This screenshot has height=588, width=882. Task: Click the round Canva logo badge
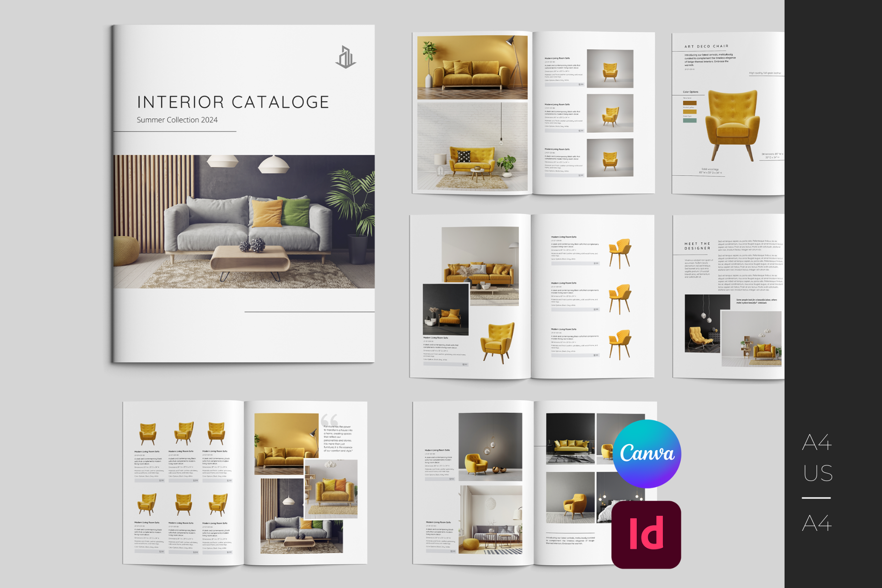click(646, 454)
